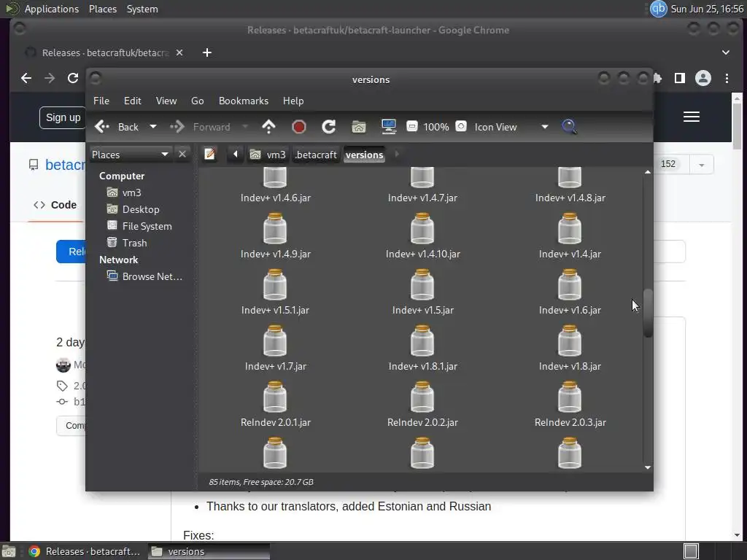
Task: Open the Home folder toolbar icon
Action: point(359,127)
